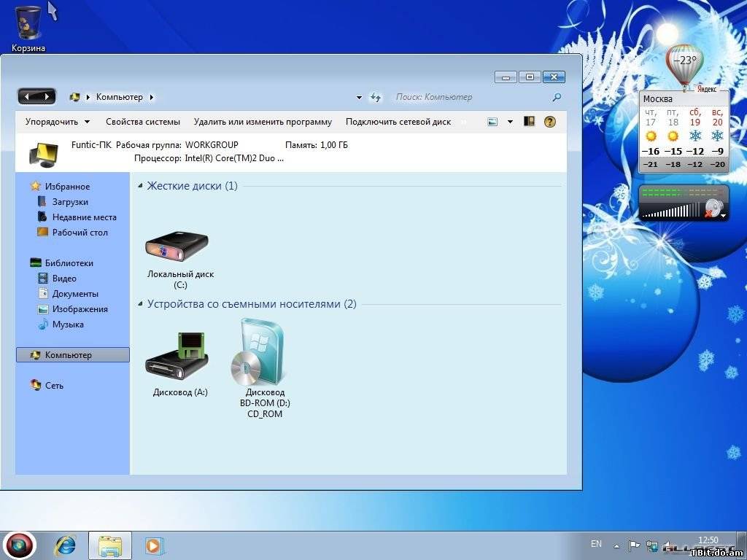Image resolution: width=747 pixels, height=560 pixels.
Task: Select Избранное in the navigation pane
Action: pyautogui.click(x=67, y=187)
